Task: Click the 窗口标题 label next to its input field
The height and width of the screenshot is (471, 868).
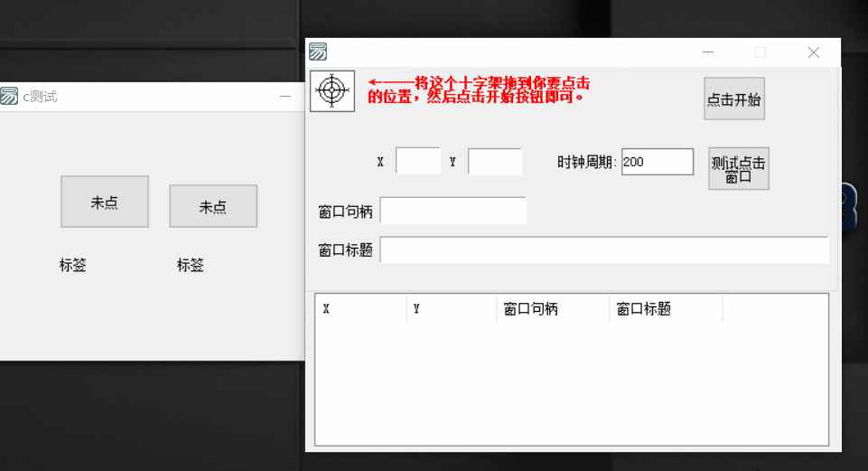Action: [345, 250]
